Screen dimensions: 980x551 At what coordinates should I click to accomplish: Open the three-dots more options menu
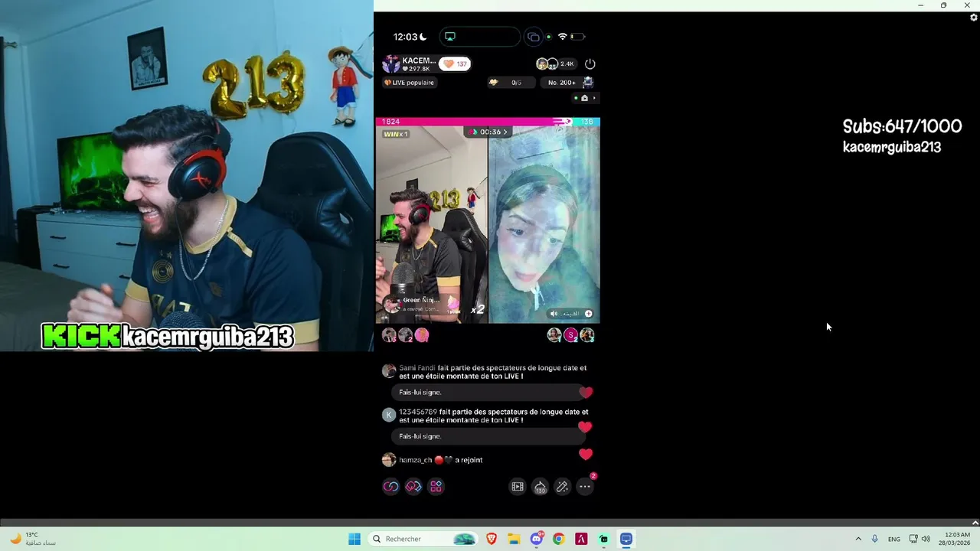click(x=585, y=487)
